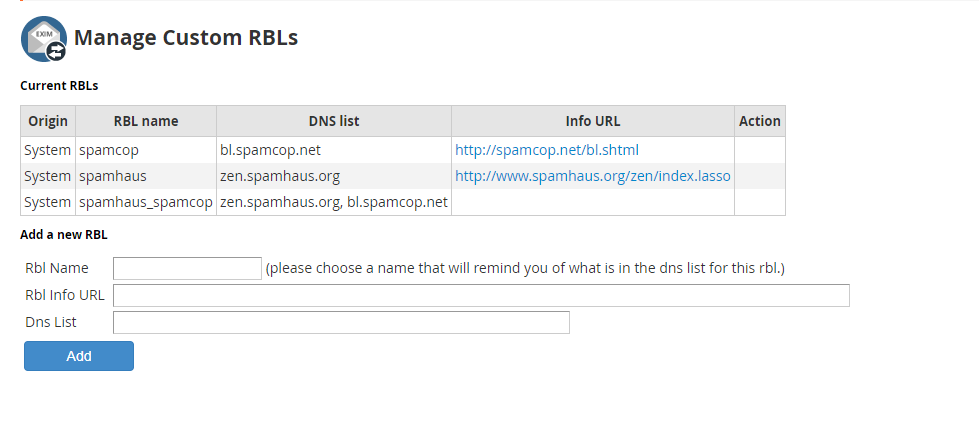Select the Dns List text box
Viewport: 979px width, 446px height.
341,322
